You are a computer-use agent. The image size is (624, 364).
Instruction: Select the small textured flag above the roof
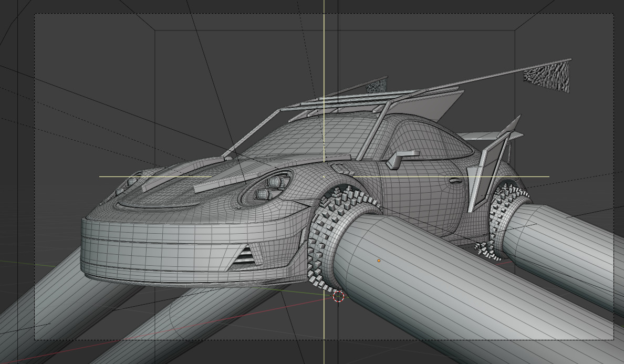coord(377,85)
